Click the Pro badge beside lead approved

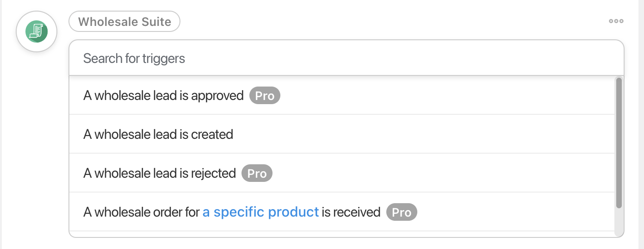pyautogui.click(x=265, y=96)
